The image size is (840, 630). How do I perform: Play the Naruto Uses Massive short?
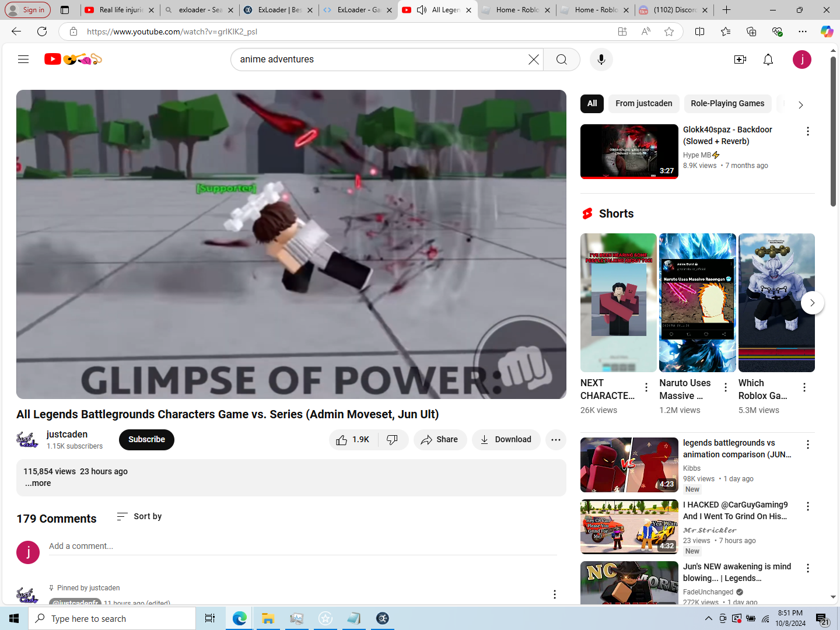coord(698,303)
